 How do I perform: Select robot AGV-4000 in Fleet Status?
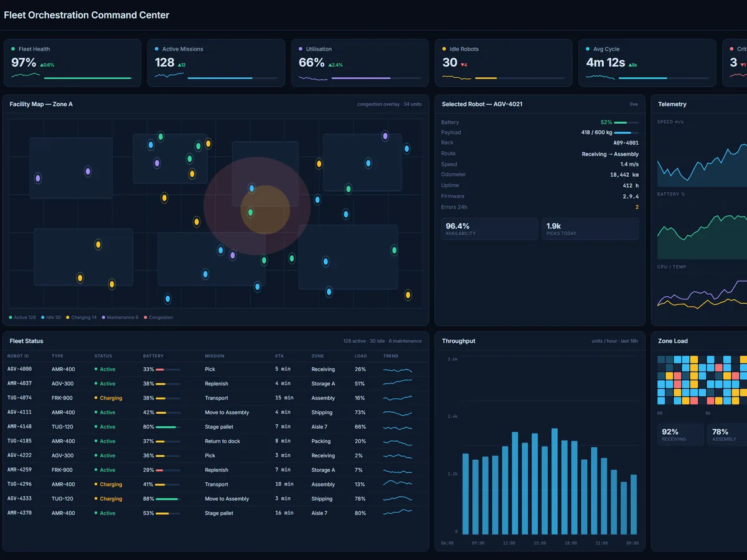coord(215,369)
